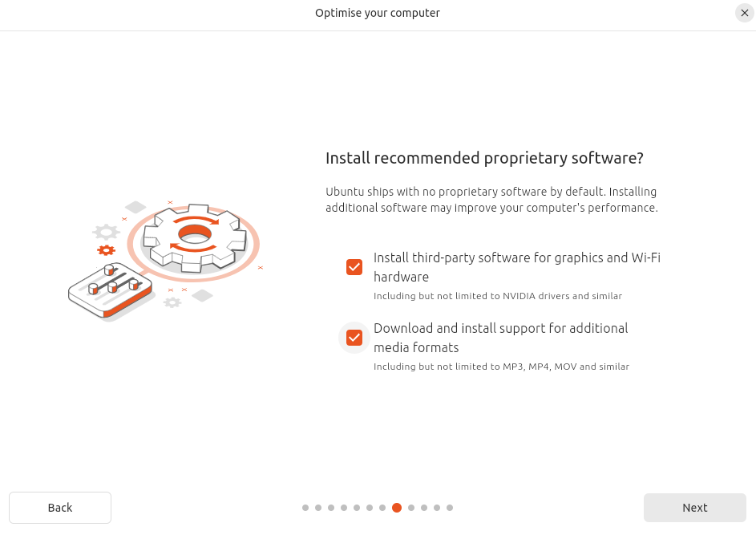The width and height of the screenshot is (756, 535).
Task: Click the large gear with orange arrows
Action: point(194,235)
